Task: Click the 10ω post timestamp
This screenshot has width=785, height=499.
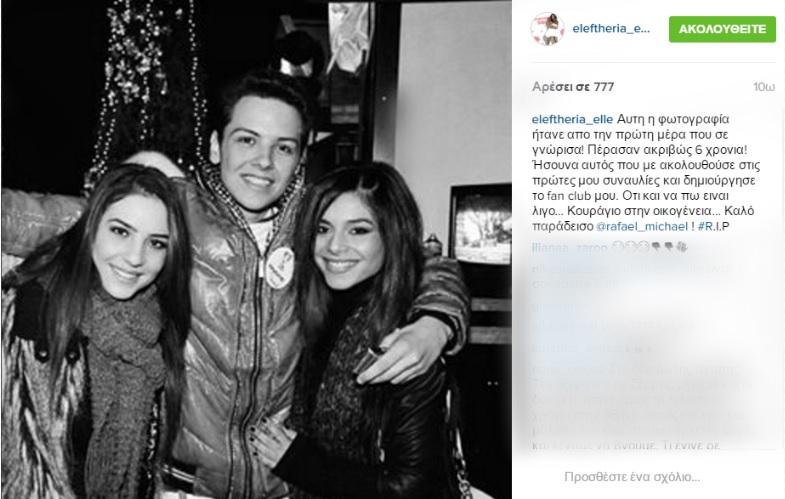Action: (764, 87)
